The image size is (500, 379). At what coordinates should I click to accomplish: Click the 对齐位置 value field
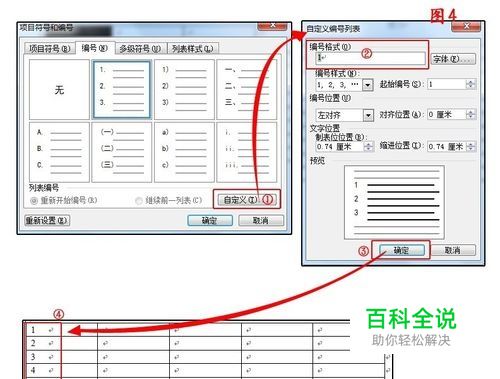click(447, 115)
